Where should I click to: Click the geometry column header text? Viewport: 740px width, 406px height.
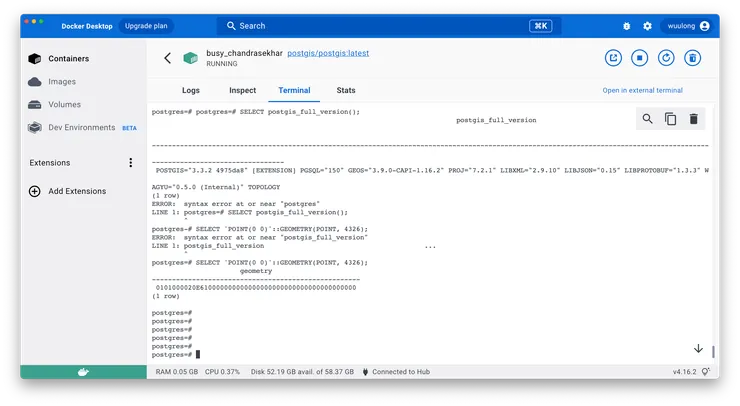[256, 271]
